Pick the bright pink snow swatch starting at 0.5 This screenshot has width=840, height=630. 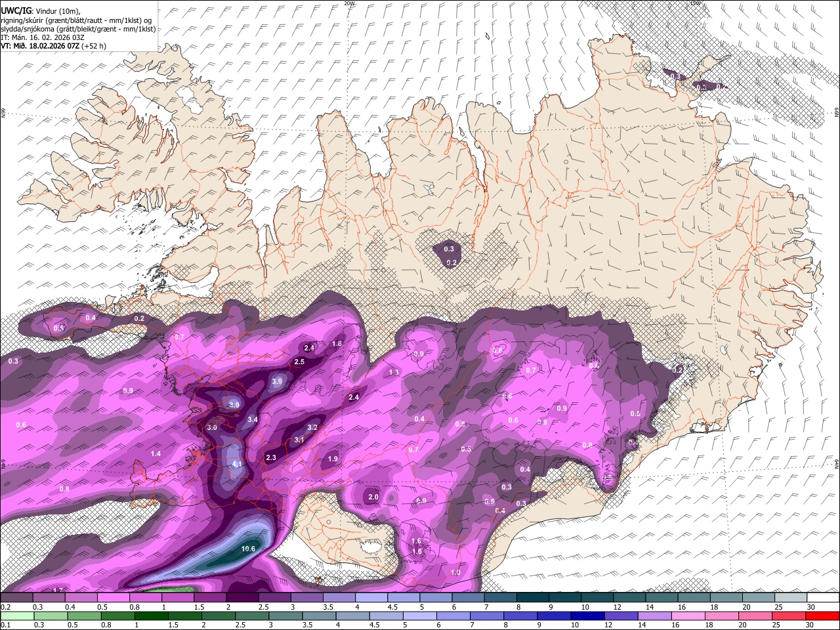pos(113,598)
